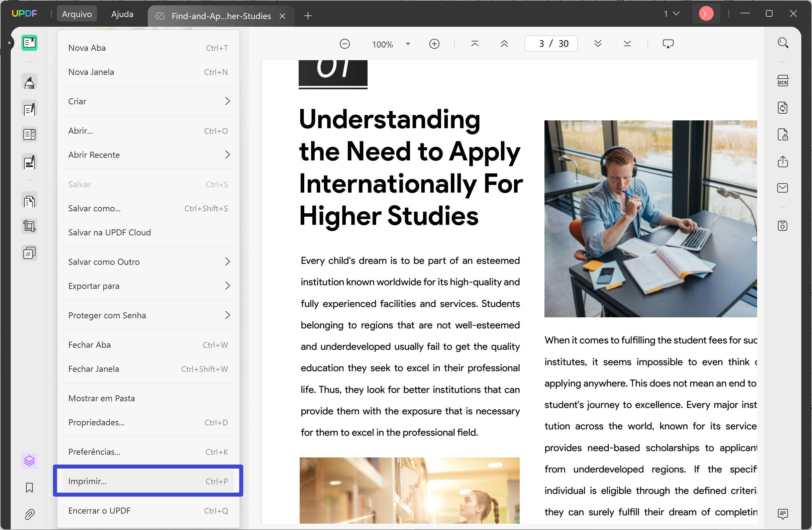812x530 pixels.
Task: Choose Salvar na UPDF Cloud
Action: (149, 233)
